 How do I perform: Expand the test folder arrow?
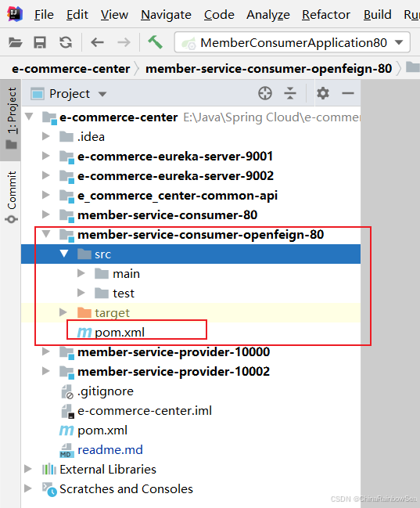click(81, 293)
